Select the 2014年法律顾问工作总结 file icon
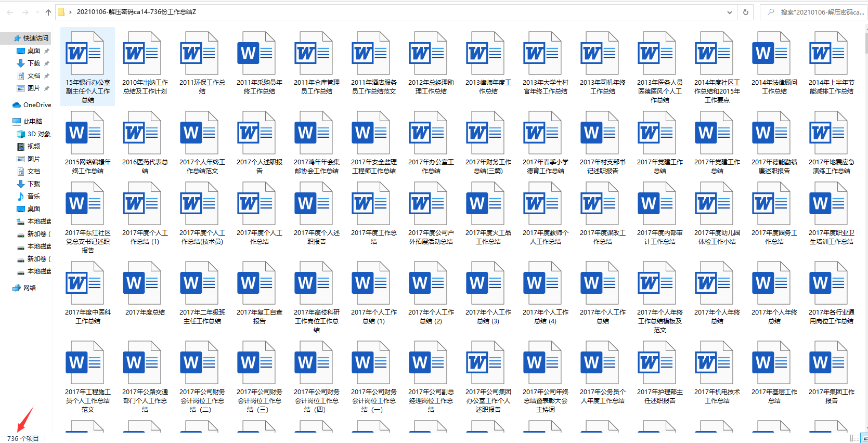This screenshot has height=443, width=868. (x=770, y=54)
